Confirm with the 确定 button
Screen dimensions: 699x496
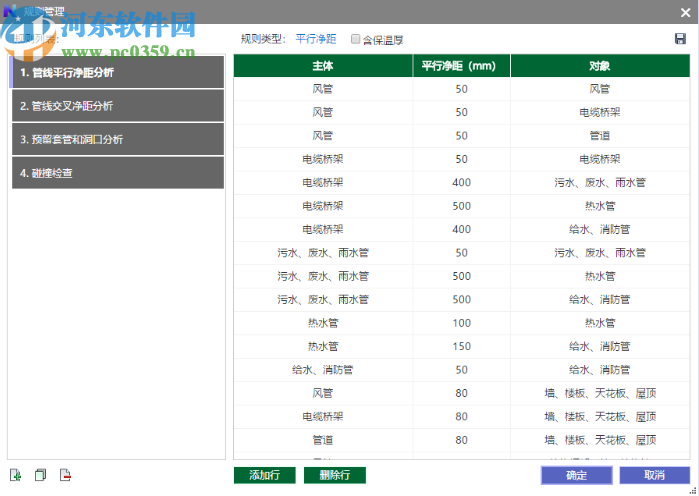tap(576, 475)
